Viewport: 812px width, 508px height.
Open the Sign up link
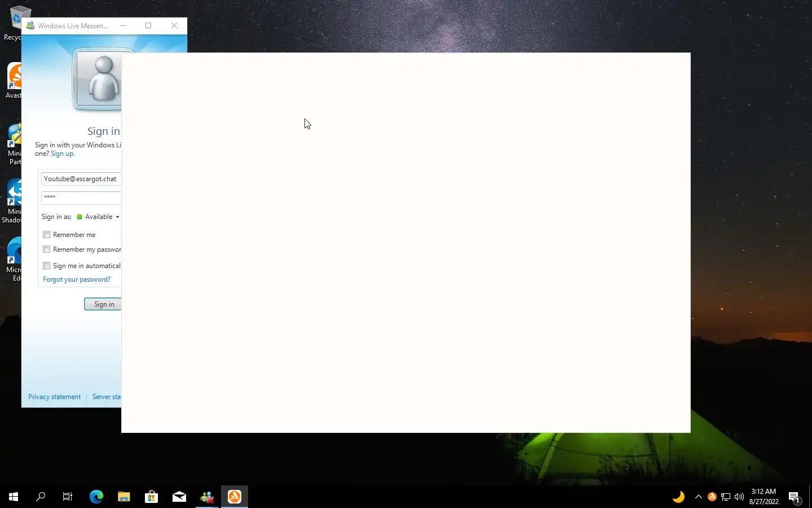pos(62,154)
